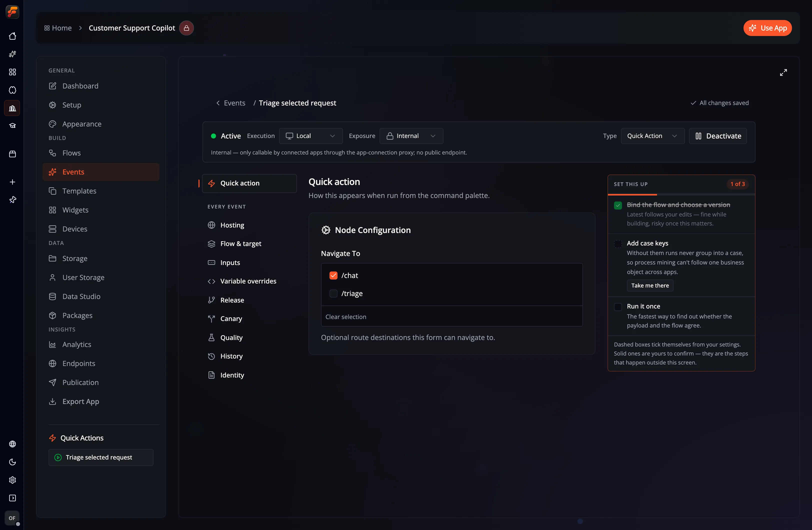Image resolution: width=812 pixels, height=530 pixels.
Task: Toggle Bind the flow checked box
Action: (x=618, y=205)
